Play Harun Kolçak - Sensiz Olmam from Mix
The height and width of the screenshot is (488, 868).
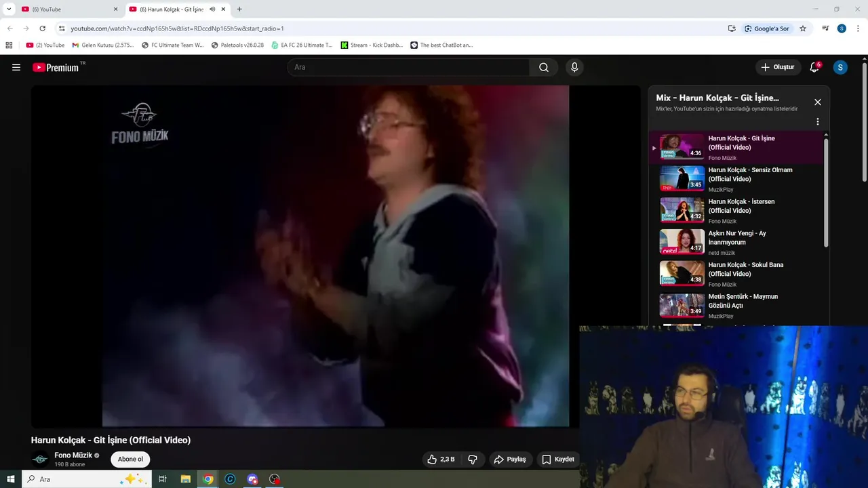pos(736,179)
